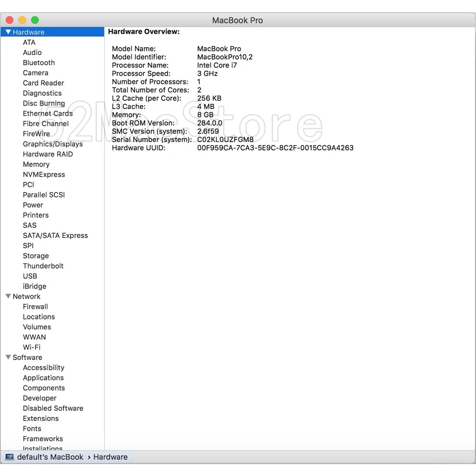Open the Fonts entry
The height and width of the screenshot is (476, 476).
click(32, 429)
